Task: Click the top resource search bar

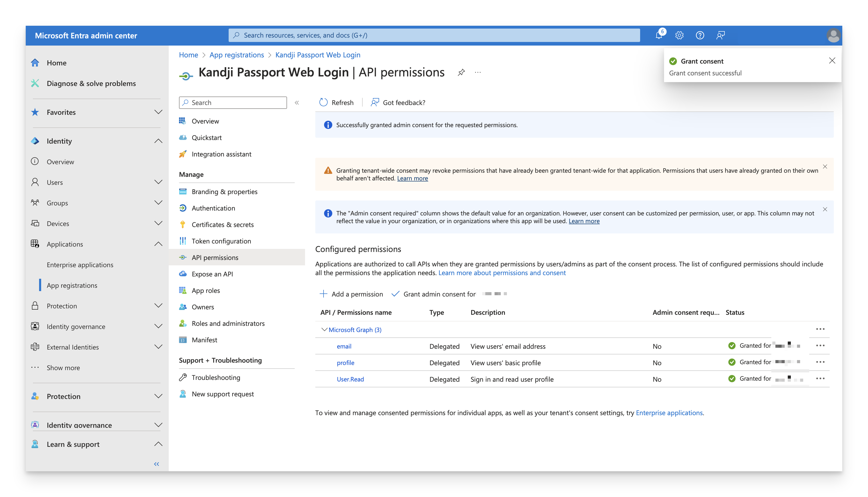Action: tap(434, 36)
